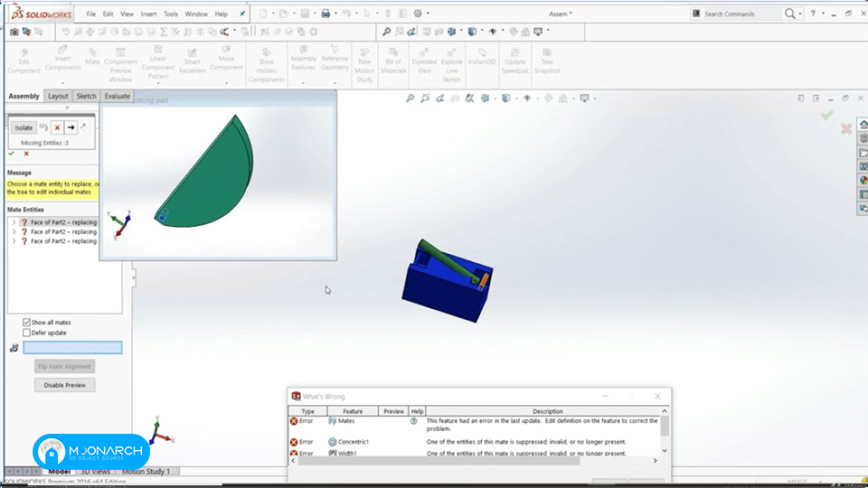Screen dimensions: 868x488
Task: Expand third Face of Part2 entity
Action: coord(14,241)
